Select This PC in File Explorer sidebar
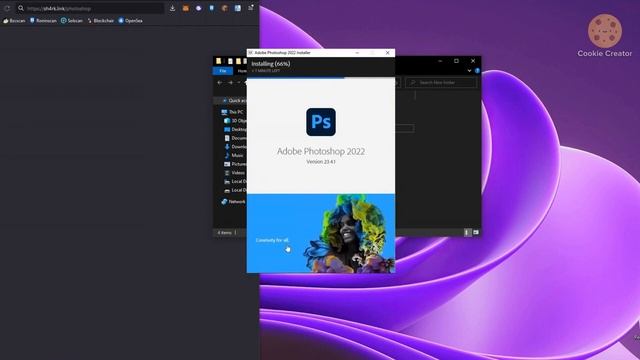This screenshot has width=640, height=360. point(232,112)
